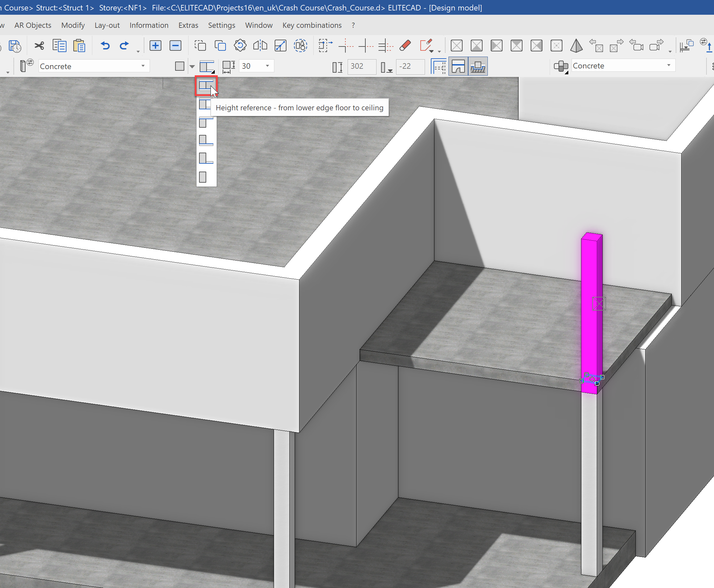Open the cross-section shape dropdown arrow
The image size is (714, 588).
[x=192, y=66]
